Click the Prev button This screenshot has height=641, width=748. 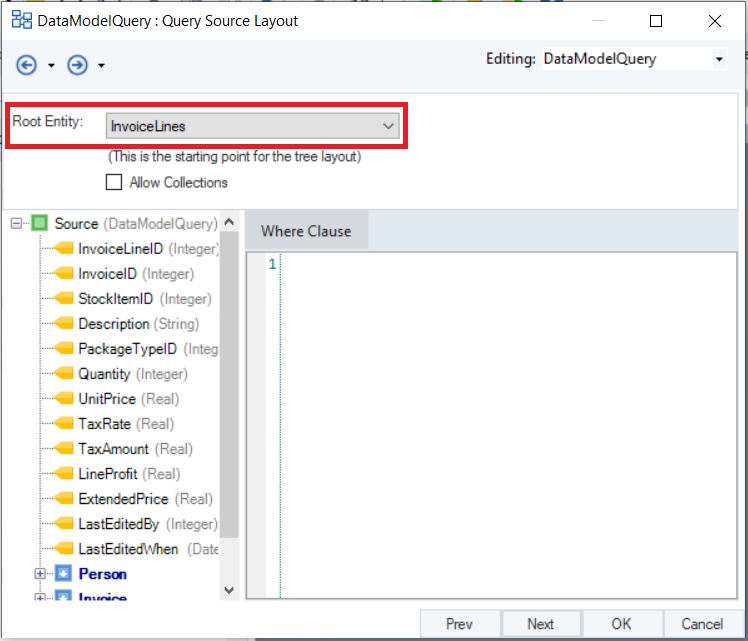459,623
